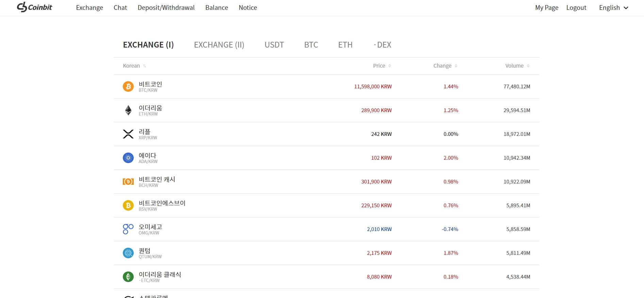The height and width of the screenshot is (298, 644).
Task: Click change value -0.74%
Action: coord(450,229)
